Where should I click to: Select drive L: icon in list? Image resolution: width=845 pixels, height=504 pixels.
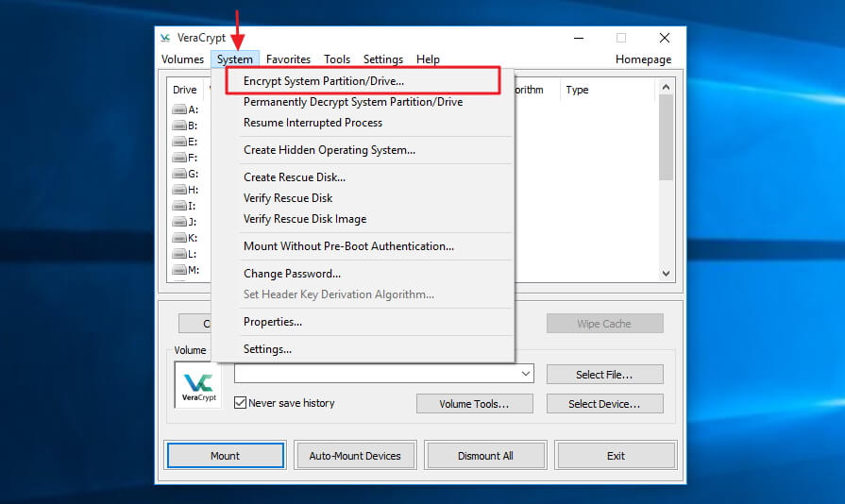(179, 254)
